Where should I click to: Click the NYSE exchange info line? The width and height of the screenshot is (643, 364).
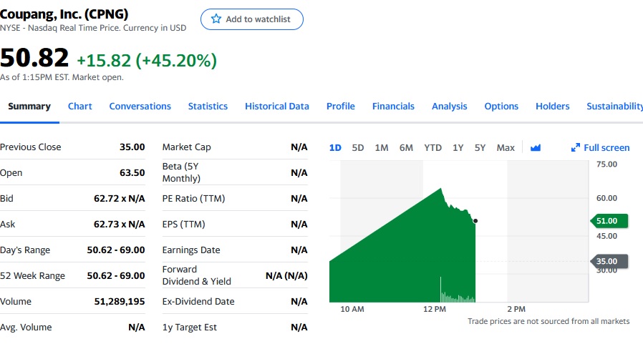click(93, 28)
